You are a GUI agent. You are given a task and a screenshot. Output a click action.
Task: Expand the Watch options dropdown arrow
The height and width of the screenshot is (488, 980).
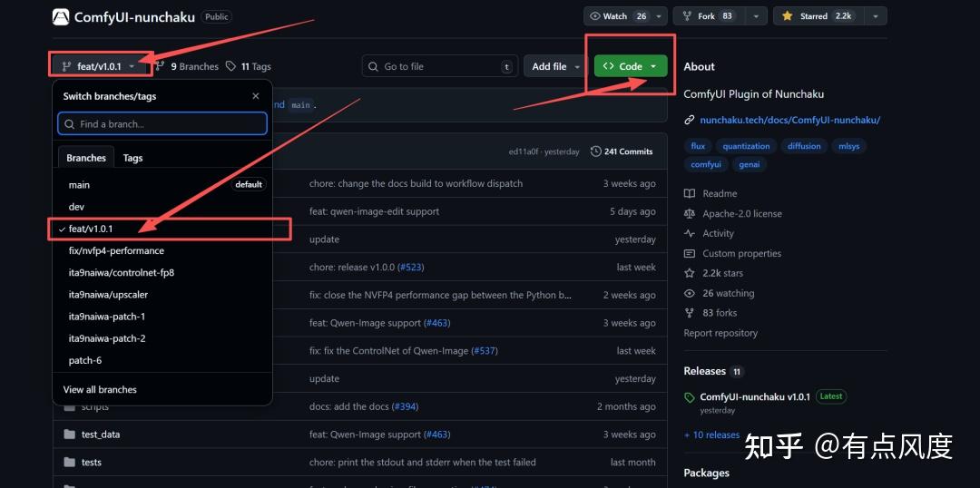point(661,16)
